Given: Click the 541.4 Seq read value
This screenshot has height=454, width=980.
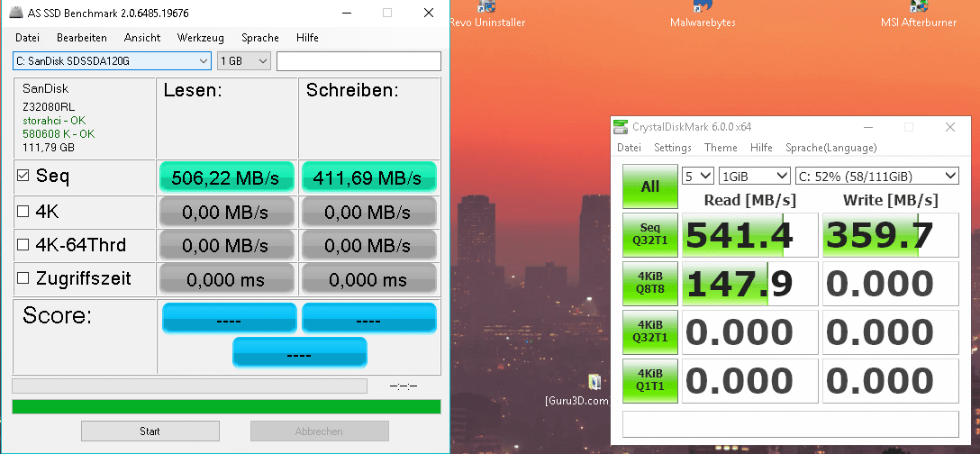Looking at the screenshot, I should coord(749,234).
